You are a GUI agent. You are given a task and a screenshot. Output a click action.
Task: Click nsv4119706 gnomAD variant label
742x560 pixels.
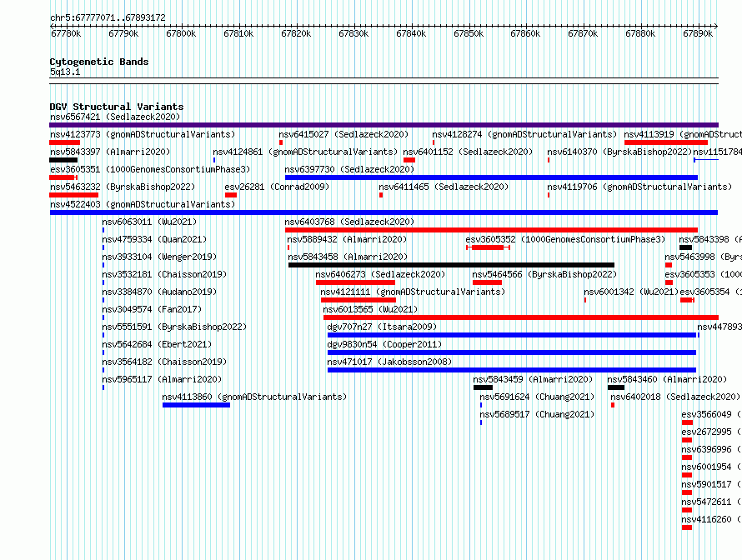(639, 187)
